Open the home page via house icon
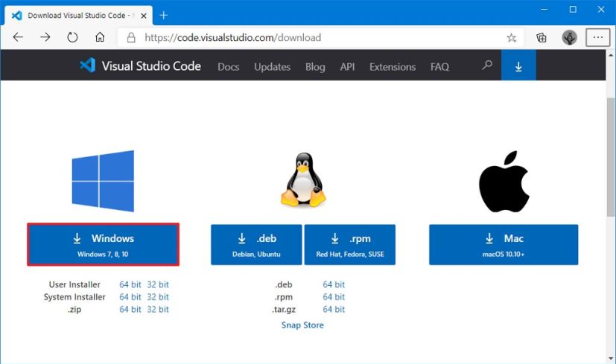The image size is (616, 364). click(x=100, y=37)
